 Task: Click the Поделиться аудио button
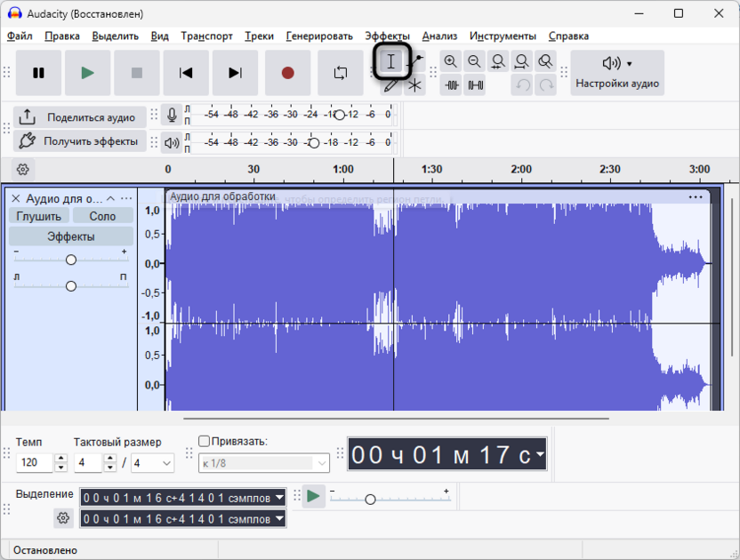(x=80, y=117)
